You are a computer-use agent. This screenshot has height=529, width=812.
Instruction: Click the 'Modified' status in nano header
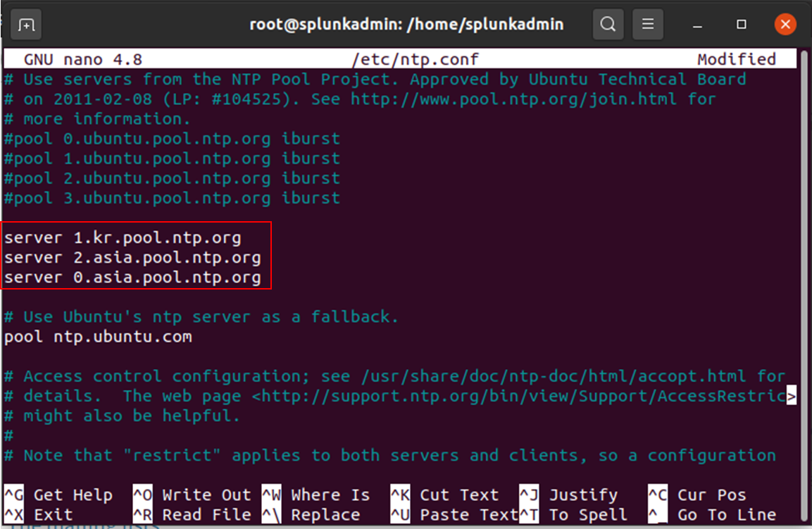[x=737, y=60]
